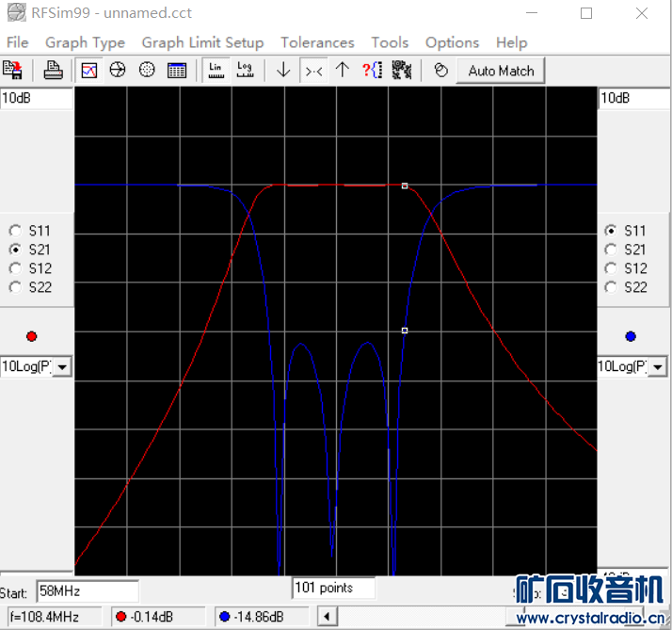
Task: Select S22 for the left red trace
Action: 16,287
